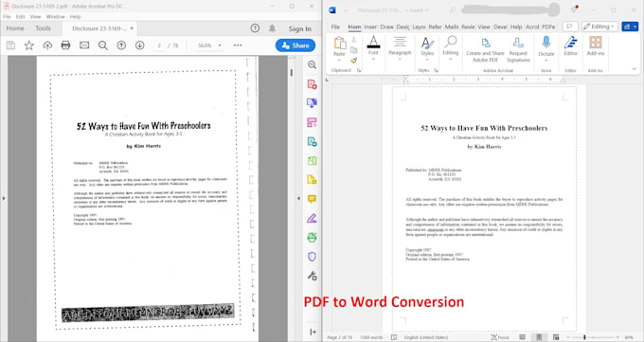Open the Acrobat help question mark icon
The width and height of the screenshot is (644, 342).
click(x=255, y=28)
